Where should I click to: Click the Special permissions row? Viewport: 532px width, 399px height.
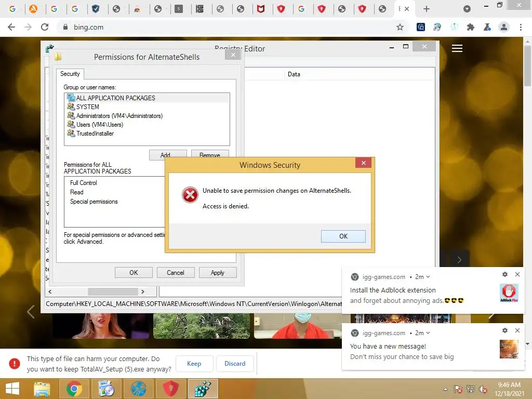pyautogui.click(x=115, y=202)
